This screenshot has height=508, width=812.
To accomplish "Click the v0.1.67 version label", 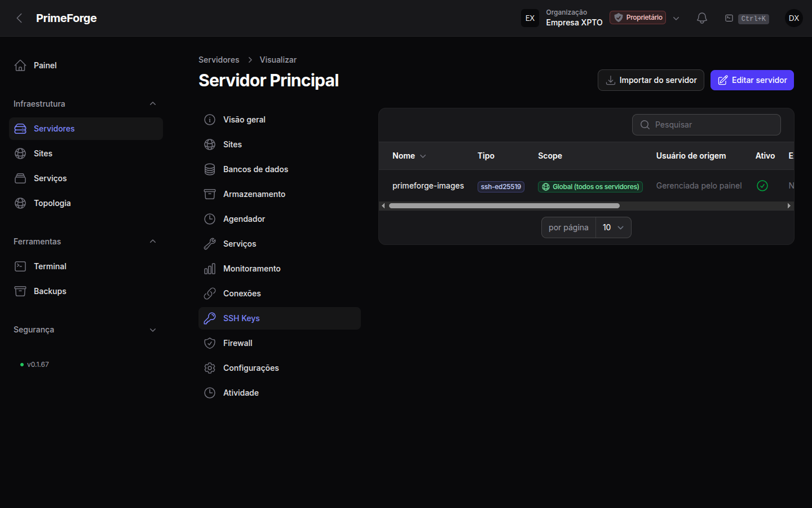I will (38, 365).
